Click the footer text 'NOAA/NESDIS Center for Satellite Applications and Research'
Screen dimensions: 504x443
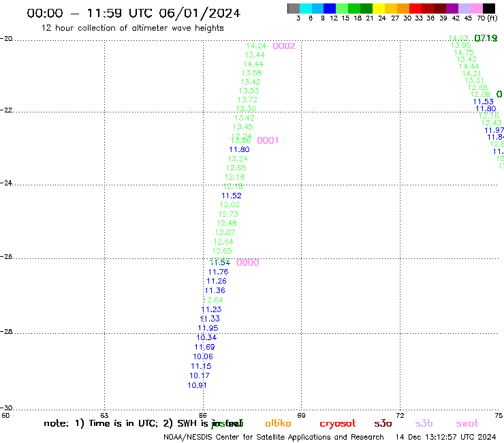coord(274,438)
